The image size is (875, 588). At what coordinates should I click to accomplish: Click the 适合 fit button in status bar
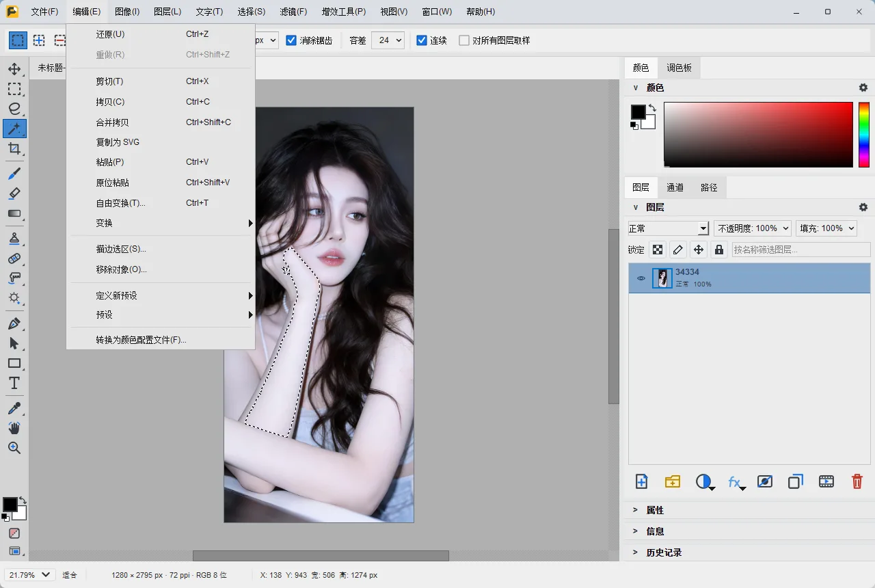[x=70, y=575]
